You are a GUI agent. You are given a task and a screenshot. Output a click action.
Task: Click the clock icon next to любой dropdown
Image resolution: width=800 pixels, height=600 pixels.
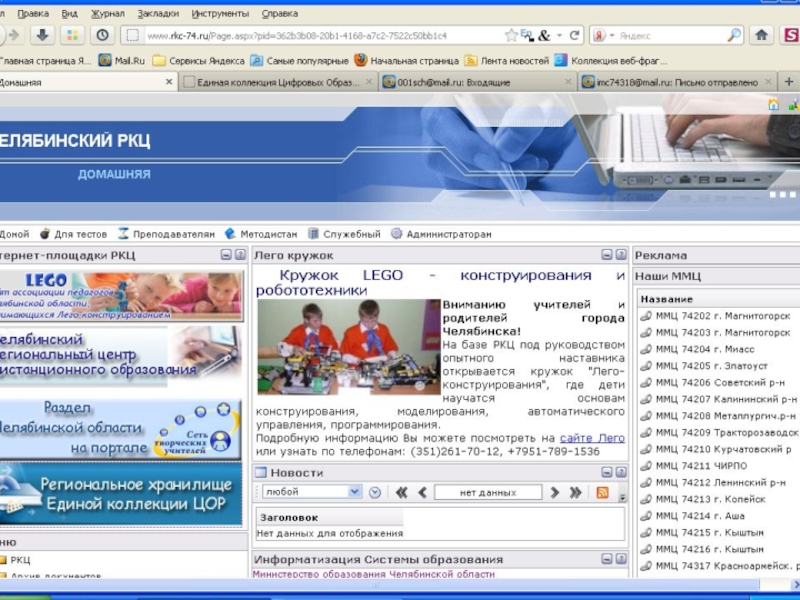pyautogui.click(x=375, y=492)
